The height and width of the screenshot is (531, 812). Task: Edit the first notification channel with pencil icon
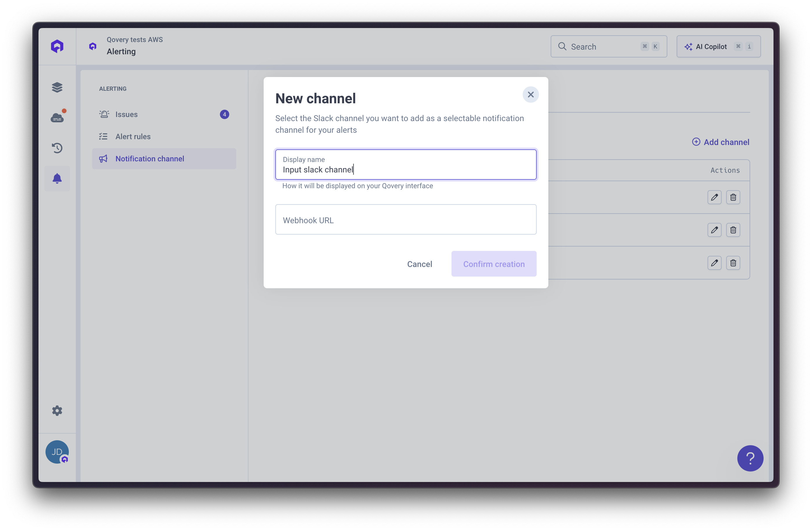tap(714, 197)
